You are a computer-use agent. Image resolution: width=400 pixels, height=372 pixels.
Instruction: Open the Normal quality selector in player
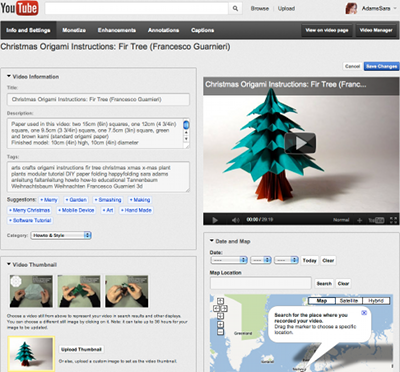coord(341,220)
